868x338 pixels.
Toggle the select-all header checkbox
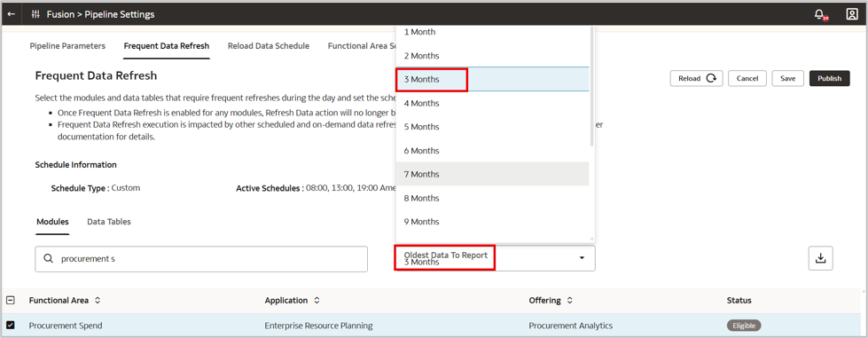tap(11, 301)
